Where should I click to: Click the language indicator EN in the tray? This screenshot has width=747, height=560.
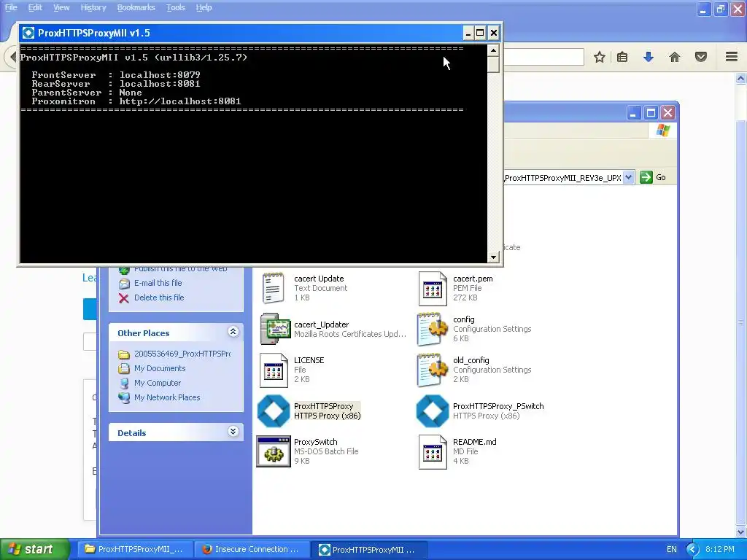pyautogui.click(x=672, y=549)
